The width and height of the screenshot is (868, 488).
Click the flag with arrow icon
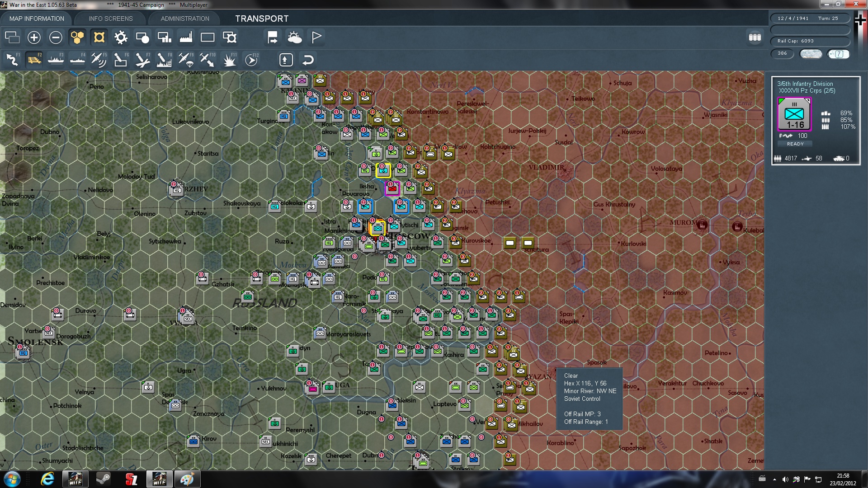[x=273, y=38]
